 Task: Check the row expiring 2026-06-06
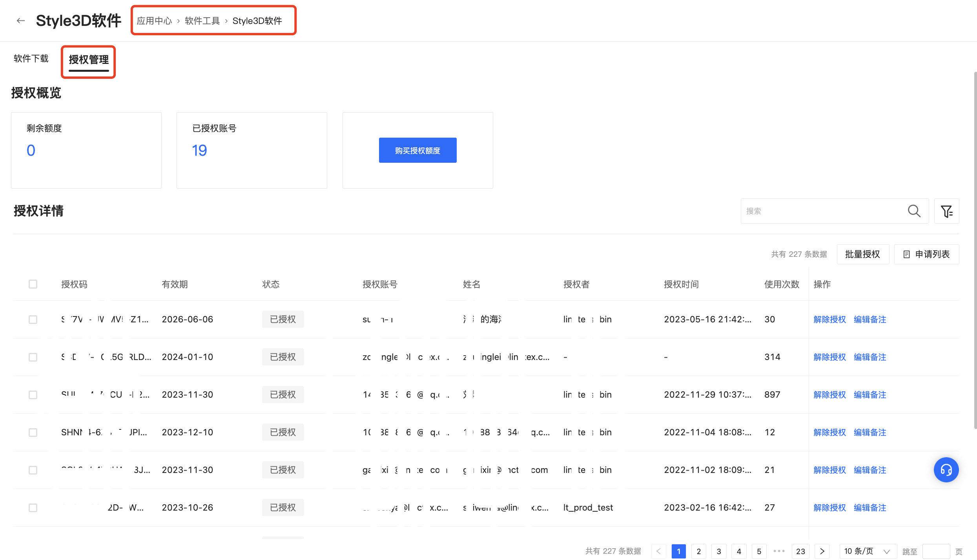tap(33, 319)
